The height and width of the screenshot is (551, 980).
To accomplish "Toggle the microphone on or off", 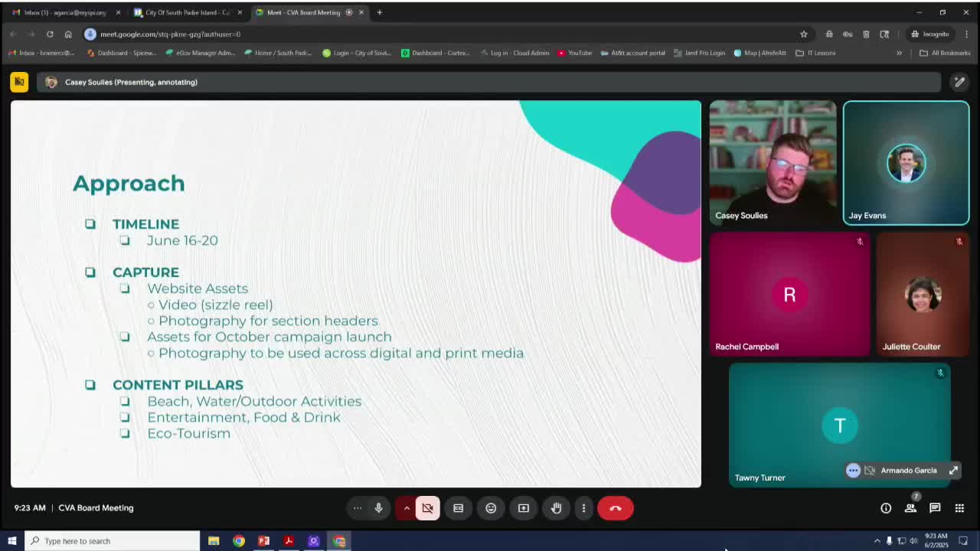I will coord(378,508).
